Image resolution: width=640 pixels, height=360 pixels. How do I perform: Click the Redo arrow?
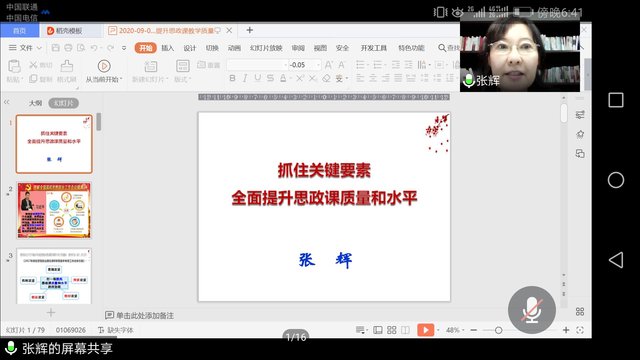click(110, 48)
